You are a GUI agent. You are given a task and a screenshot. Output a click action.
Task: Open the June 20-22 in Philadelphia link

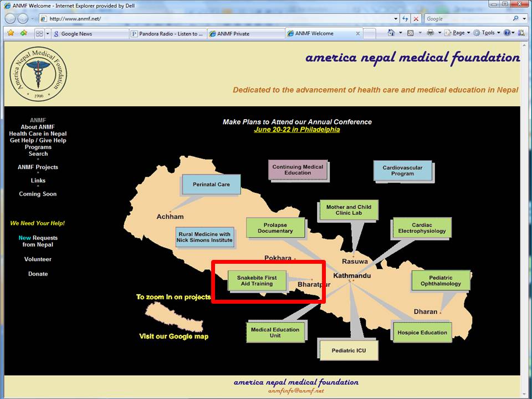click(296, 130)
